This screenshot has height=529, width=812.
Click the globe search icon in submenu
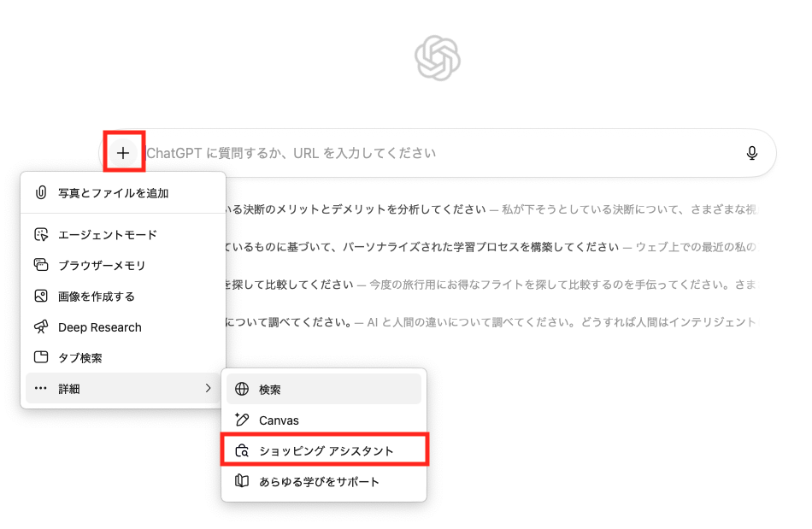[242, 390]
